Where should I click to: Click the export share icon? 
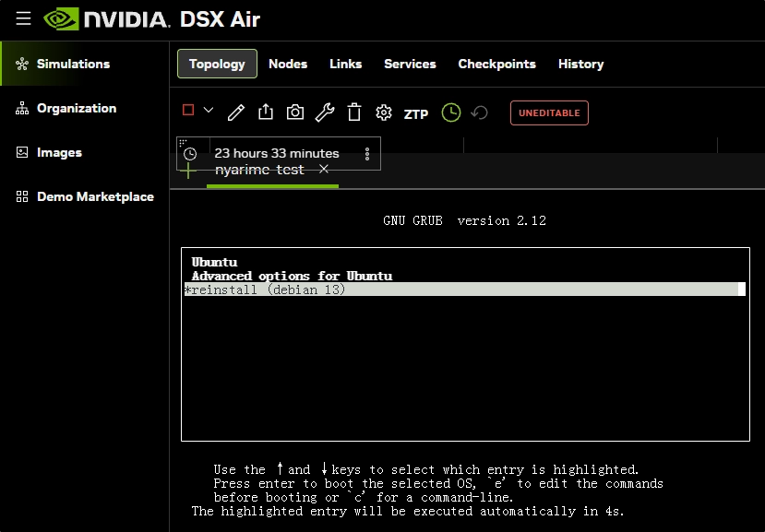pos(266,112)
